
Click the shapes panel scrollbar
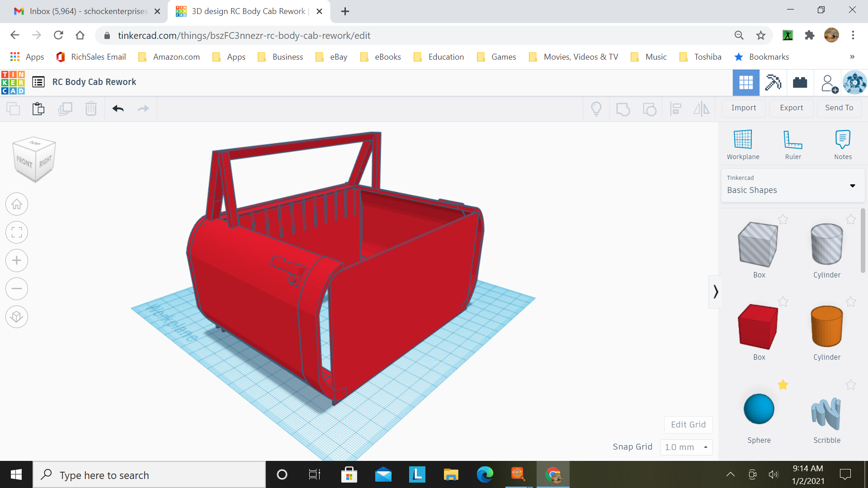pos(863,239)
